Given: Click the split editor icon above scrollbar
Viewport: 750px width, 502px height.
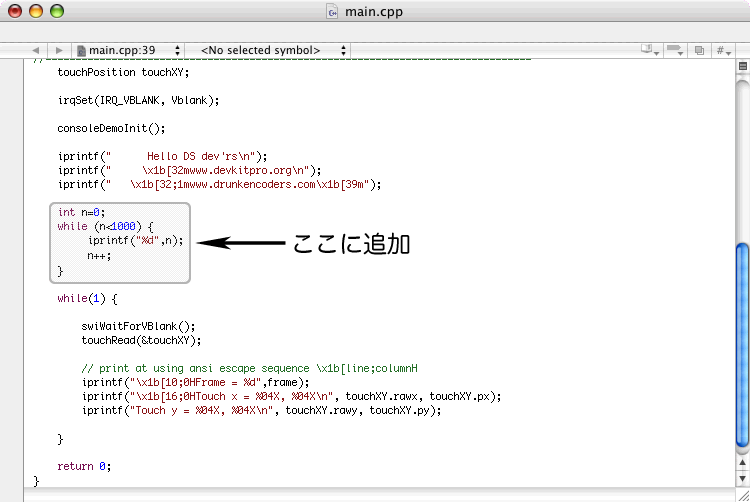Looking at the screenshot, I should [743, 66].
